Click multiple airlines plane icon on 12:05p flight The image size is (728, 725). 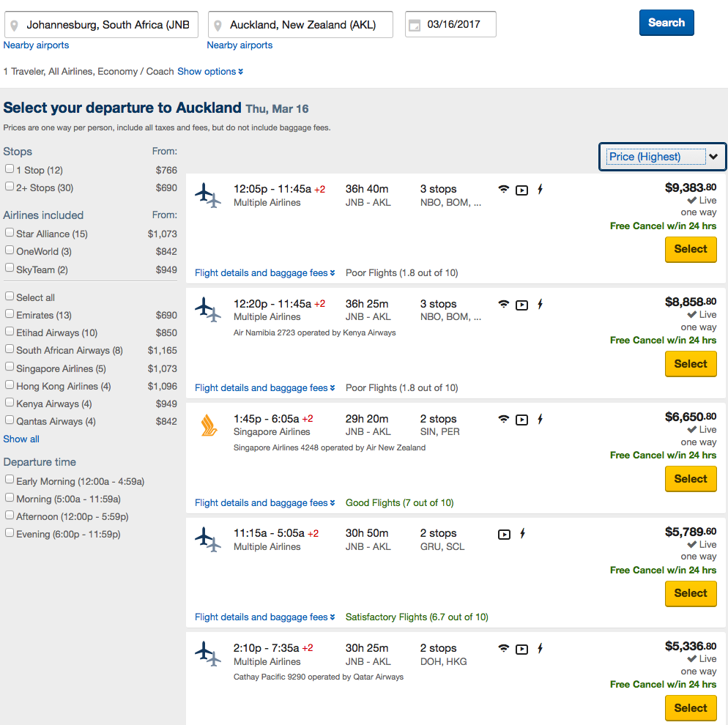pyautogui.click(x=207, y=196)
